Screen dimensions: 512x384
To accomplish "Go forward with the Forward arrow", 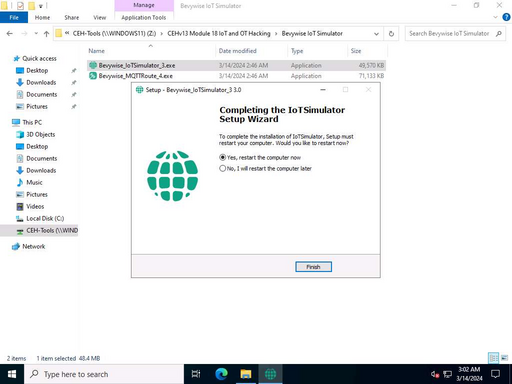I will pos(24,33).
